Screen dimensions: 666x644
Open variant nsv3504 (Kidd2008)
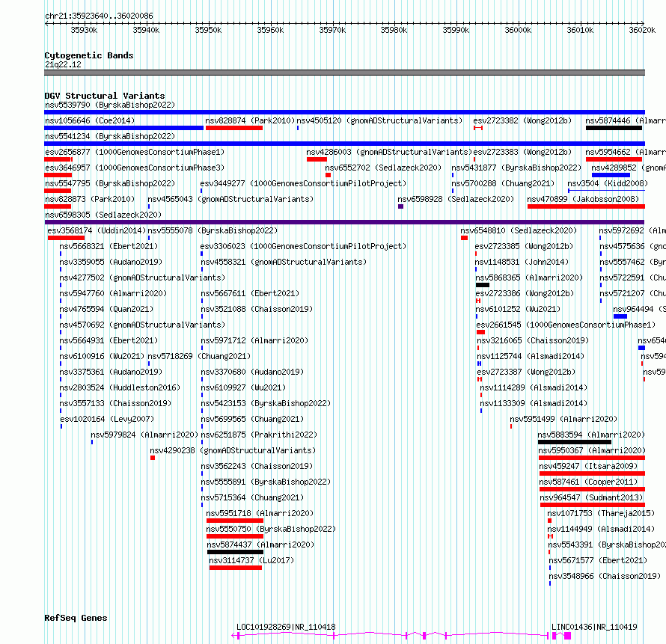click(608, 183)
